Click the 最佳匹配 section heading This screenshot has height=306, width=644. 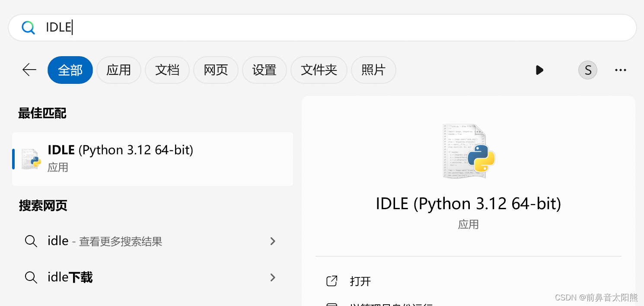42,114
